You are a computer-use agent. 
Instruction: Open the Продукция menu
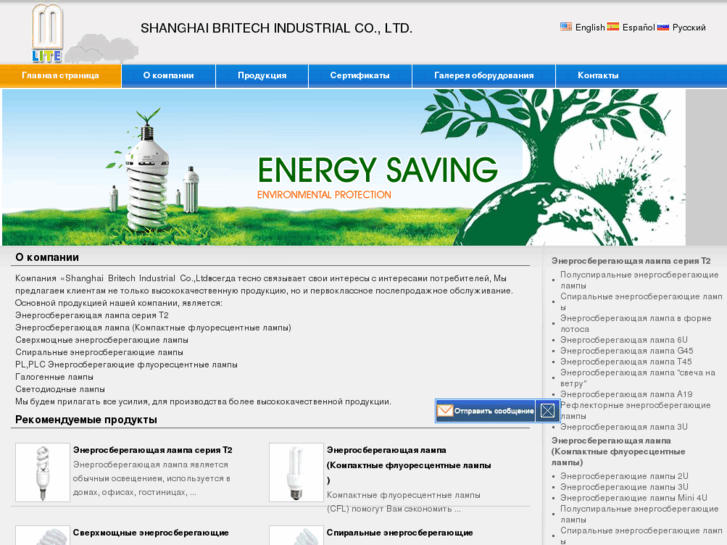pos(262,76)
